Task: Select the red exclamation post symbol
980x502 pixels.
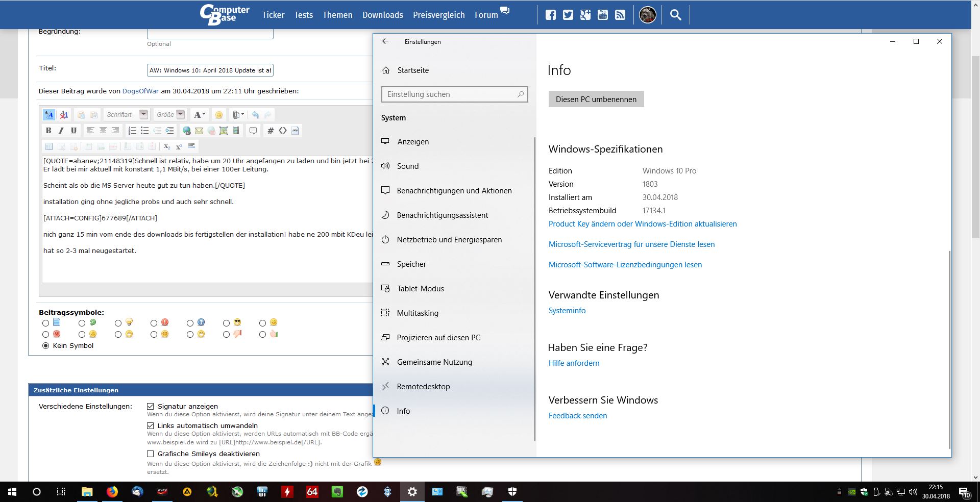Action: point(154,323)
